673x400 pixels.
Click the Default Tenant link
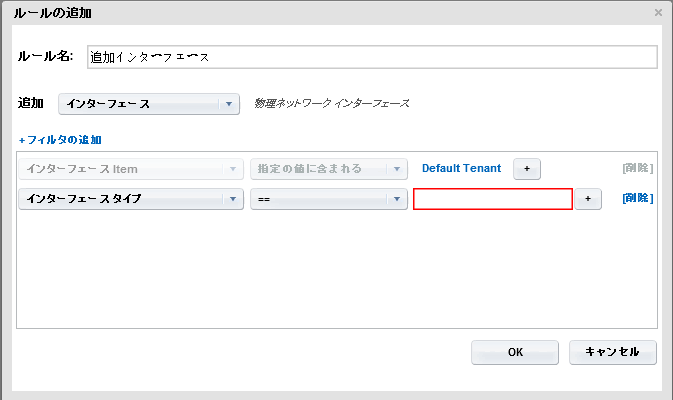click(x=461, y=169)
